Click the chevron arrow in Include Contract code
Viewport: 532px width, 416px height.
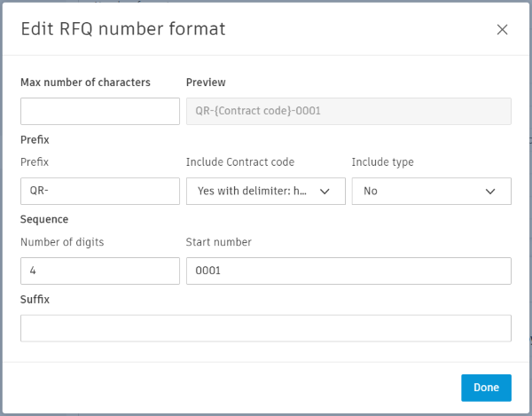click(325, 191)
